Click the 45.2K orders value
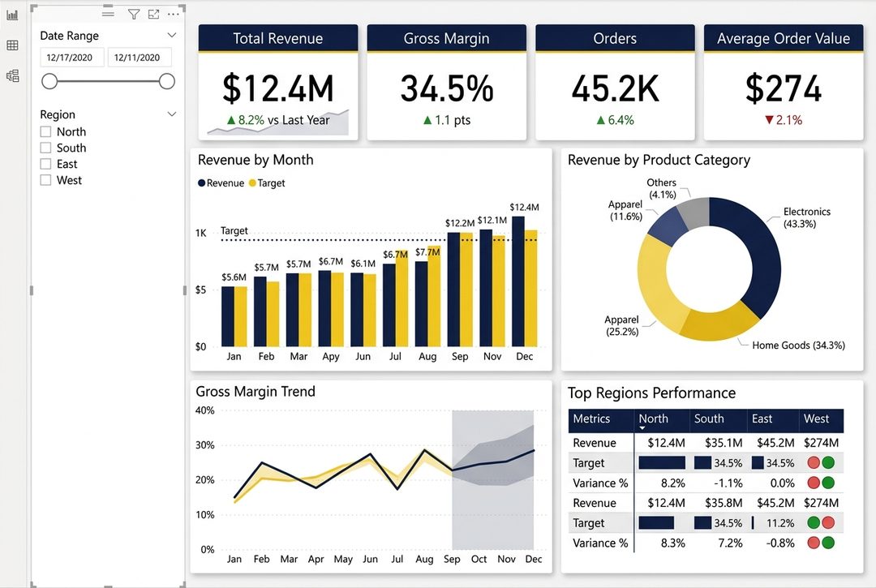 [x=615, y=88]
